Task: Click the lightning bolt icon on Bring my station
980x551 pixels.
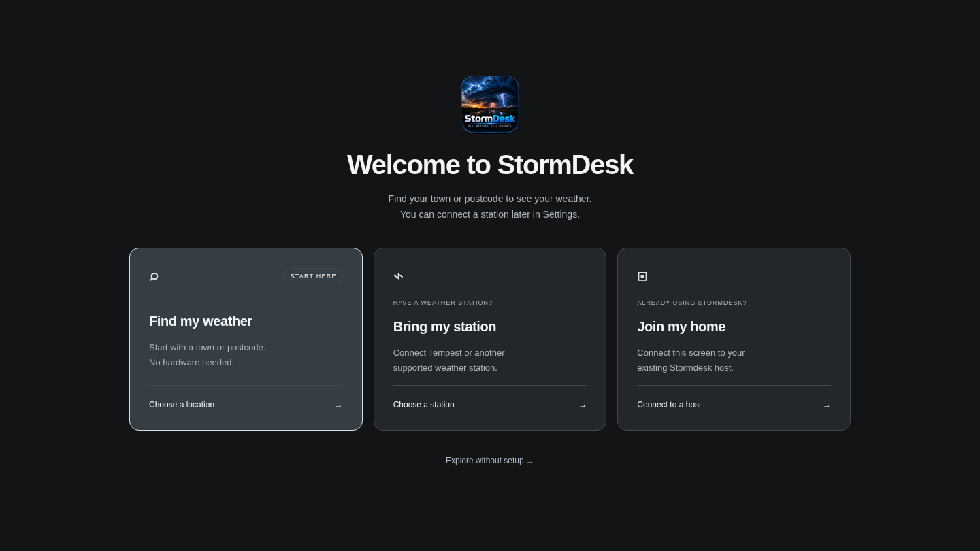Action: tap(398, 276)
